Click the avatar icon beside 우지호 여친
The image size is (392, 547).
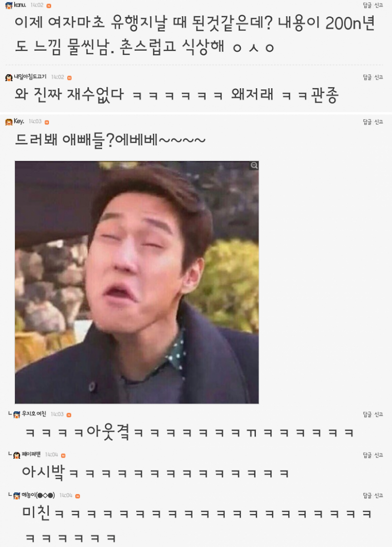(17, 415)
